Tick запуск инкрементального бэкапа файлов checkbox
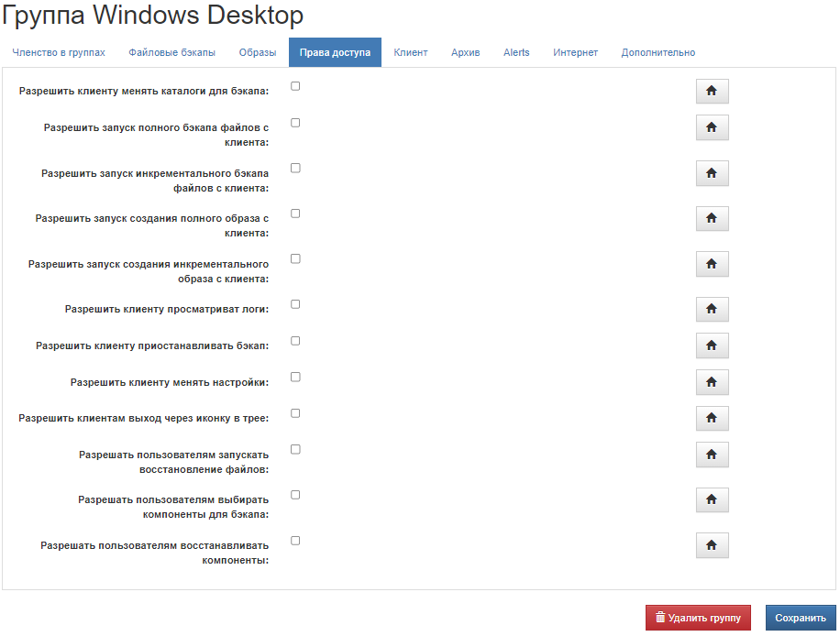The width and height of the screenshot is (840, 636). point(295,168)
